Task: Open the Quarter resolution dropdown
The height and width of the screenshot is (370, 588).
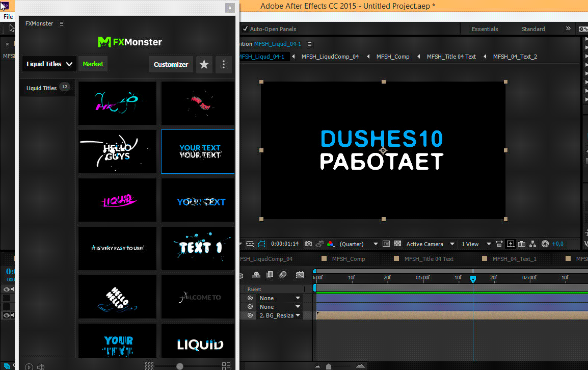Action: click(359, 244)
